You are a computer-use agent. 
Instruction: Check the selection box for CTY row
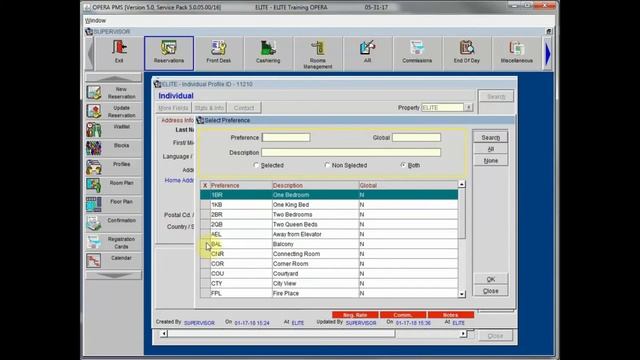(x=205, y=283)
